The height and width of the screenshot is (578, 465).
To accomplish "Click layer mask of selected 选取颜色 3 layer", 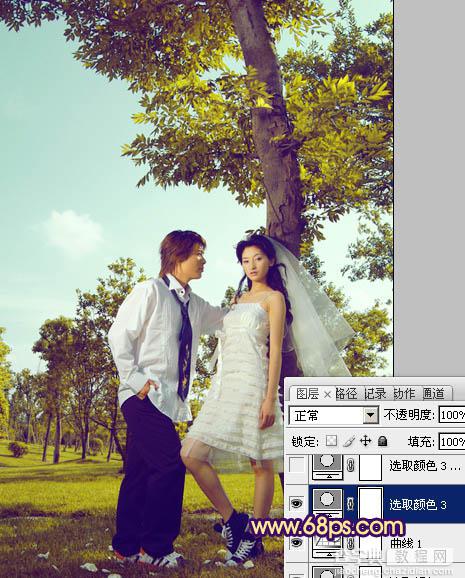I will point(370,504).
